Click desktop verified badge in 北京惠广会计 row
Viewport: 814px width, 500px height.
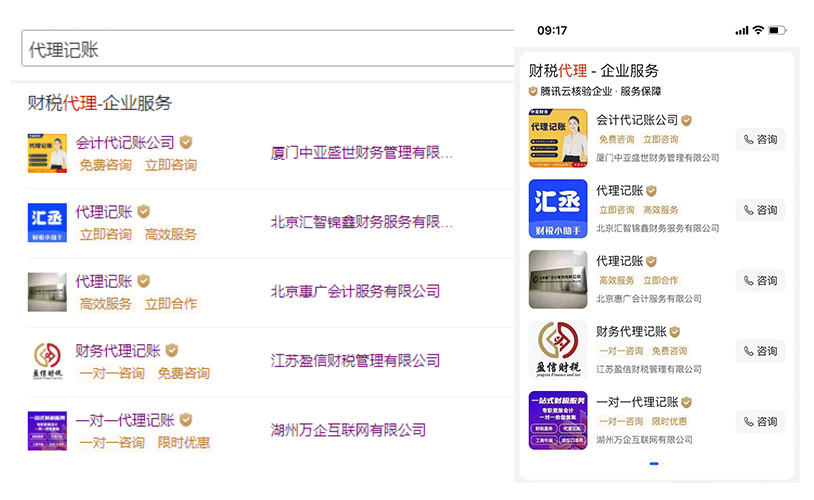[x=144, y=281]
